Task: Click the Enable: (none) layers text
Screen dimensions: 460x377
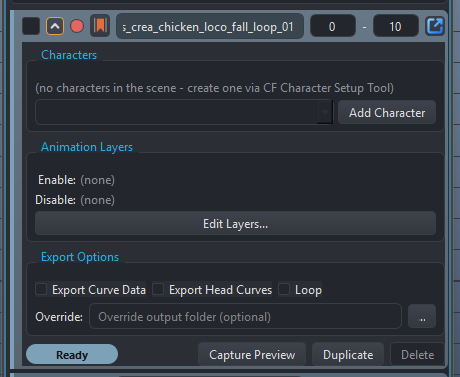Action: pyautogui.click(x=76, y=180)
